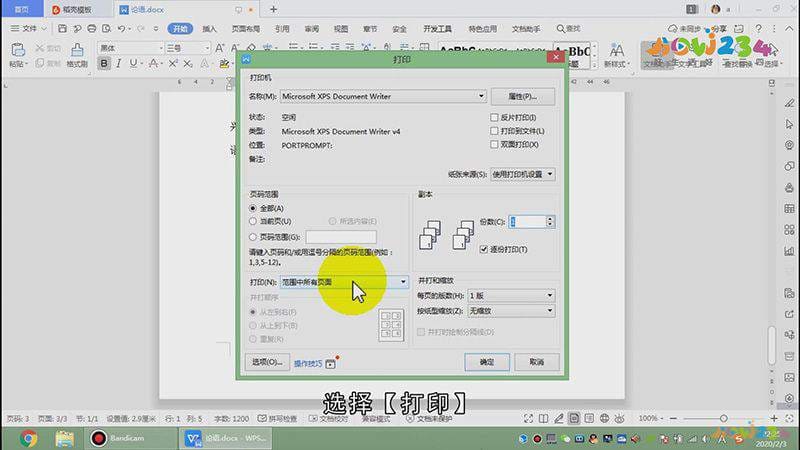This screenshot has height=450, width=800.
Task: Click the text highlight color icon
Action: coord(223,64)
